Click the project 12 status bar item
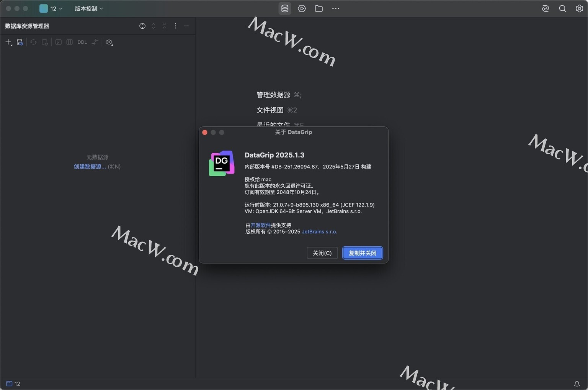The width and height of the screenshot is (588, 390). pyautogui.click(x=13, y=383)
